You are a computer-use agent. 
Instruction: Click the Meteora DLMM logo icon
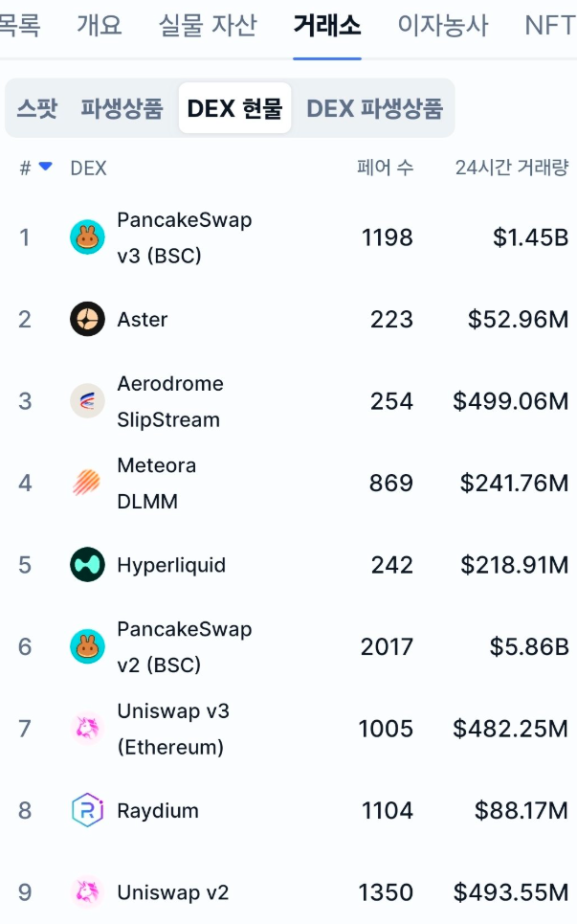(x=87, y=483)
